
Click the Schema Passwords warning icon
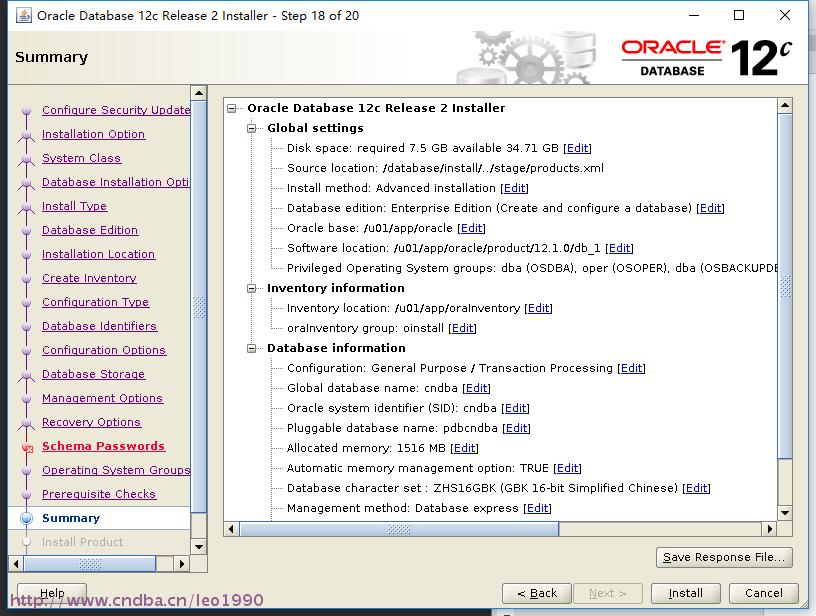point(28,447)
